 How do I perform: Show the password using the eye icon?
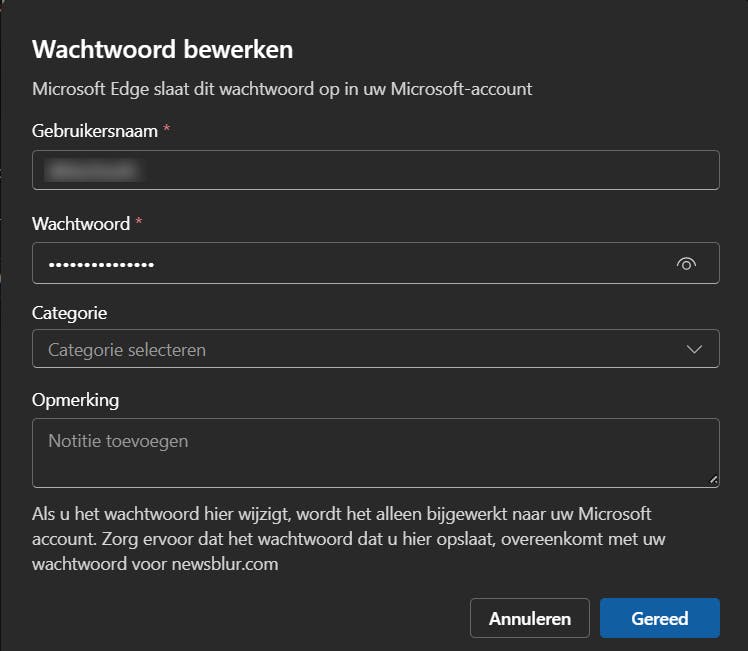[686, 264]
